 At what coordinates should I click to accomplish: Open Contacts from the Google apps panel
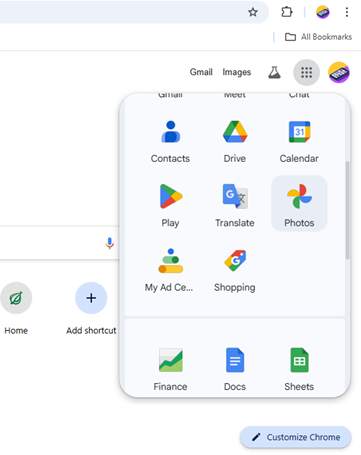tap(170, 142)
